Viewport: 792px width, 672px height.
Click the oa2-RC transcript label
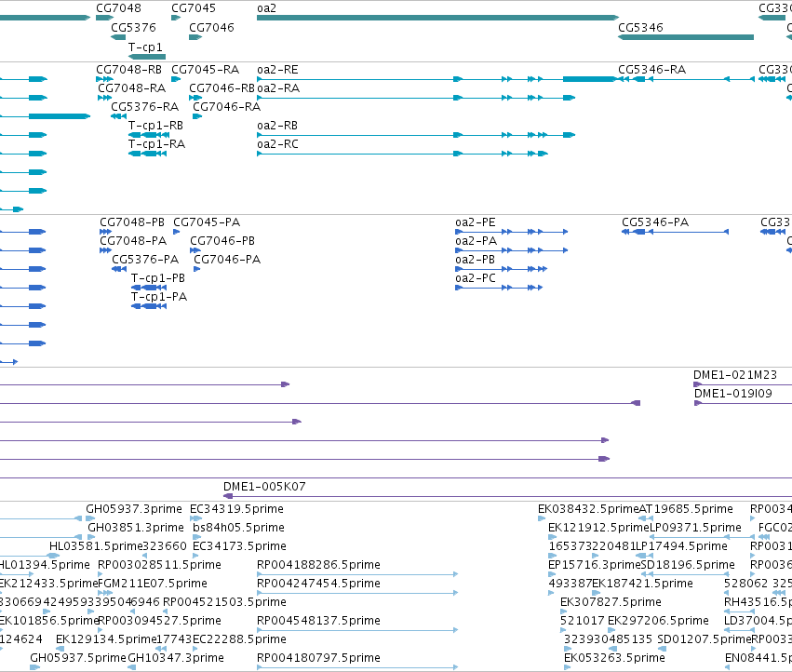(x=277, y=144)
